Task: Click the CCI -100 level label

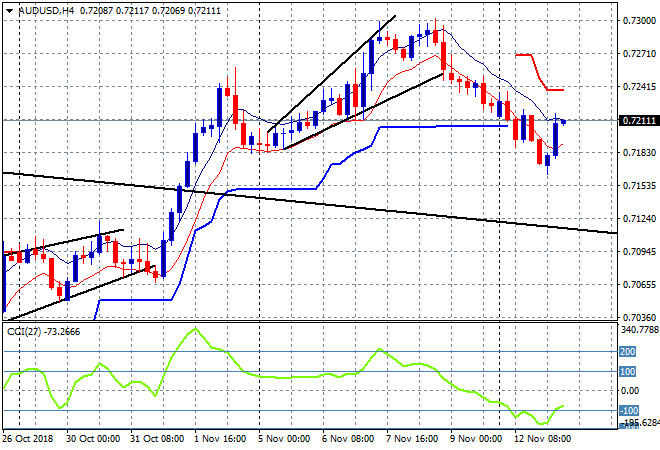Action: click(x=627, y=410)
